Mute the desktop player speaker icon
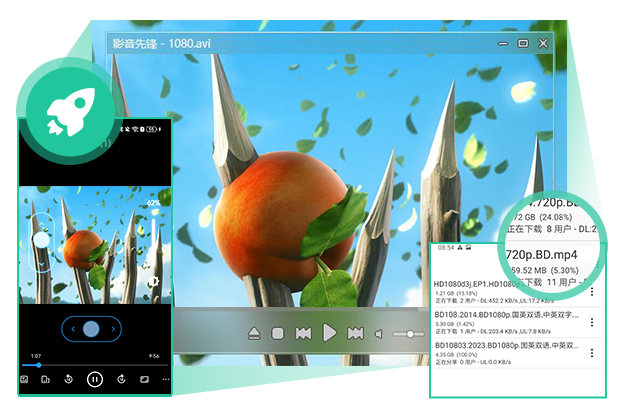The height and width of the screenshot is (415, 618). (378, 334)
